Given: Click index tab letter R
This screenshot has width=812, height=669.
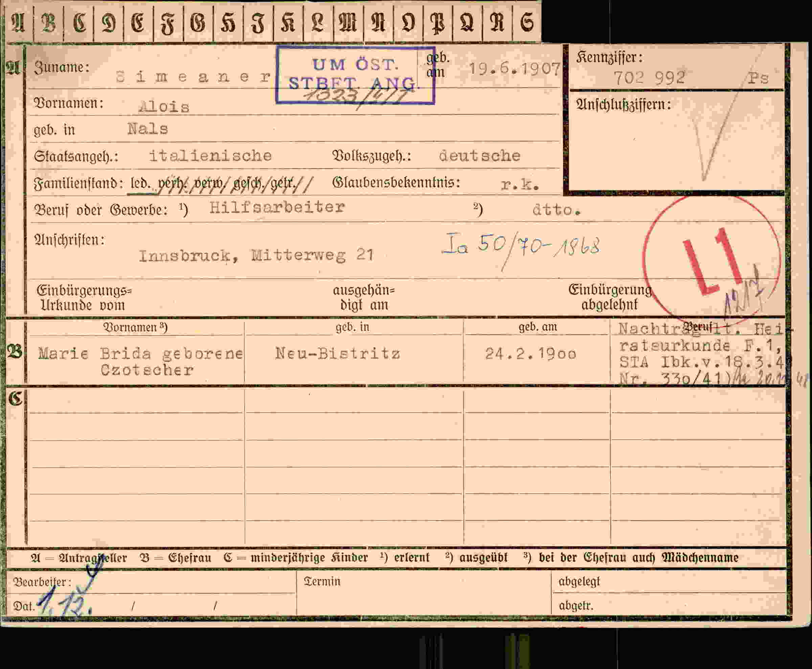Looking at the screenshot, I should [497, 22].
